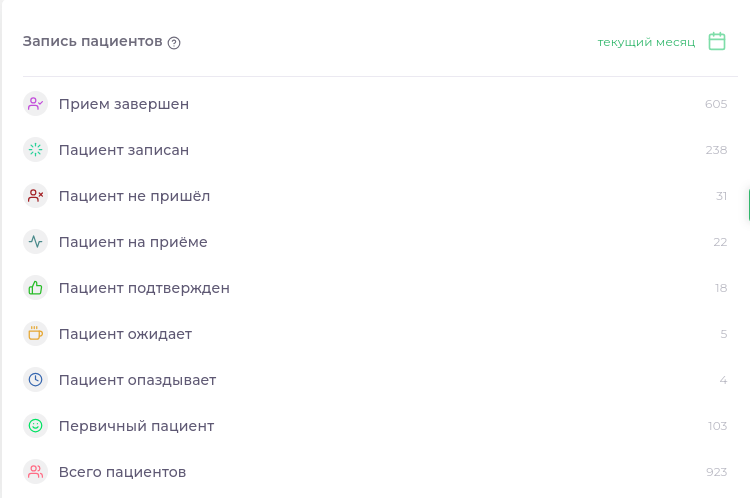This screenshot has width=750, height=498.
Task: Click the 'Запись пациентов' heading
Action: 92,41
